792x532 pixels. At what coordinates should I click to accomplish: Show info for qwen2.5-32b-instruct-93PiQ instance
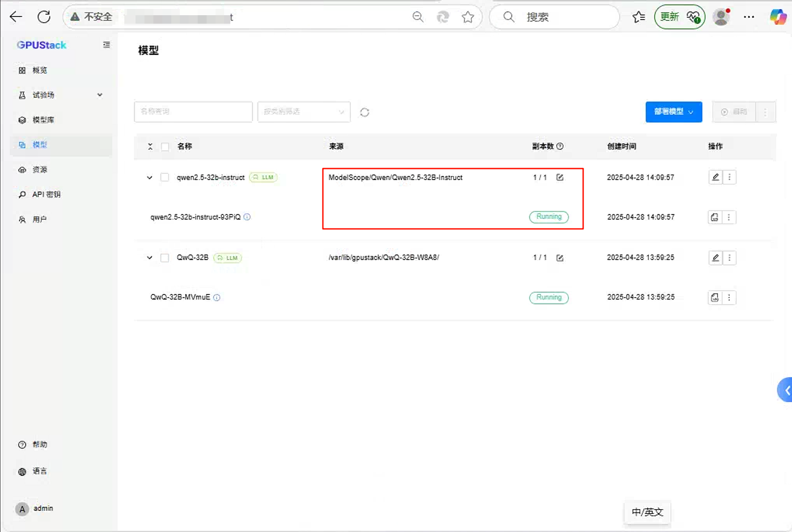(x=247, y=217)
